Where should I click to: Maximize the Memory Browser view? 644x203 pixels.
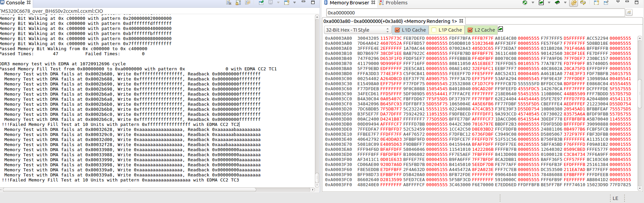[637, 2]
